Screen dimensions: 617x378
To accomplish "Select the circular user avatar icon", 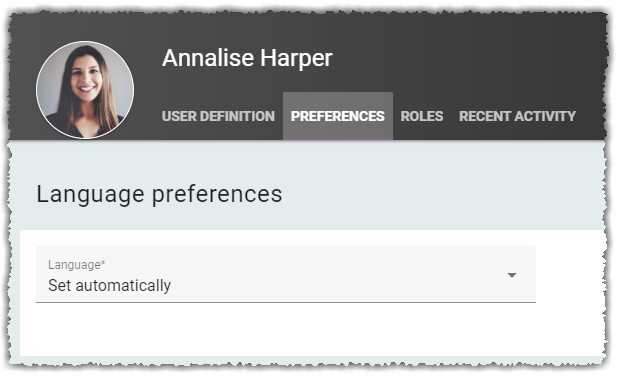I will click(85, 90).
